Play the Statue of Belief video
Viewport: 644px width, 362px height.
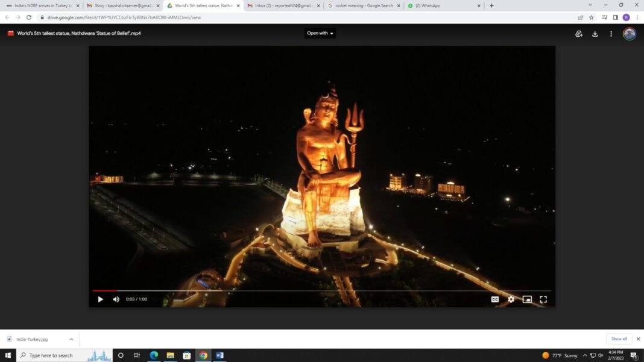click(100, 299)
